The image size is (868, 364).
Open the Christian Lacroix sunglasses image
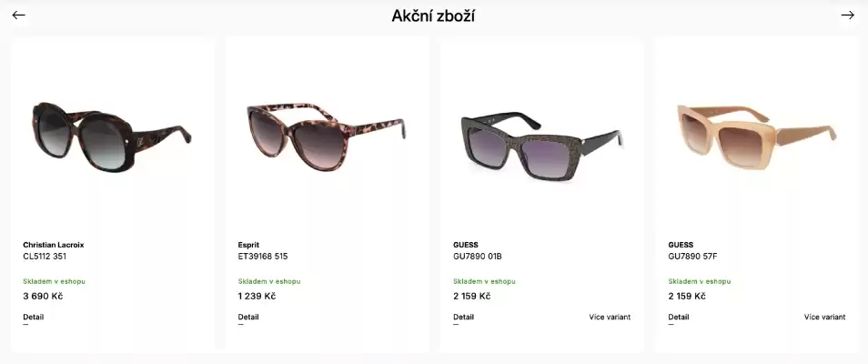point(113,136)
